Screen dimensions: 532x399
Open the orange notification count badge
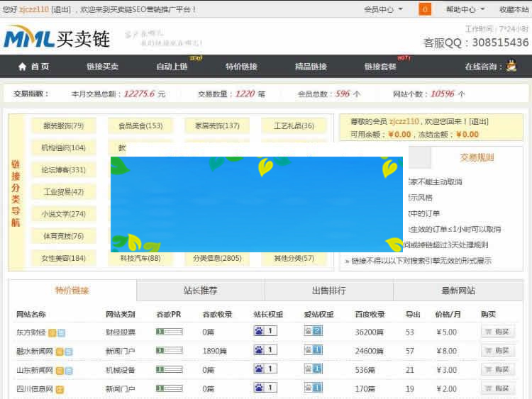425,9
